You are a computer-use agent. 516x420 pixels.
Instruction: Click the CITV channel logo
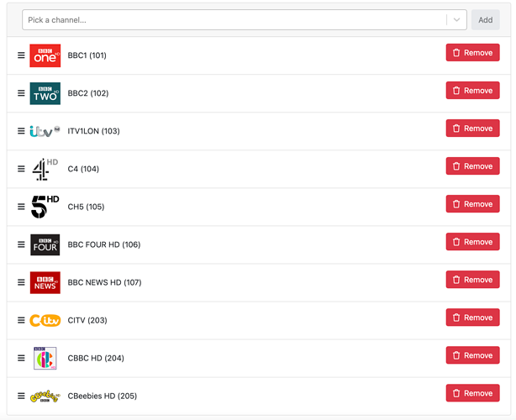pos(45,320)
